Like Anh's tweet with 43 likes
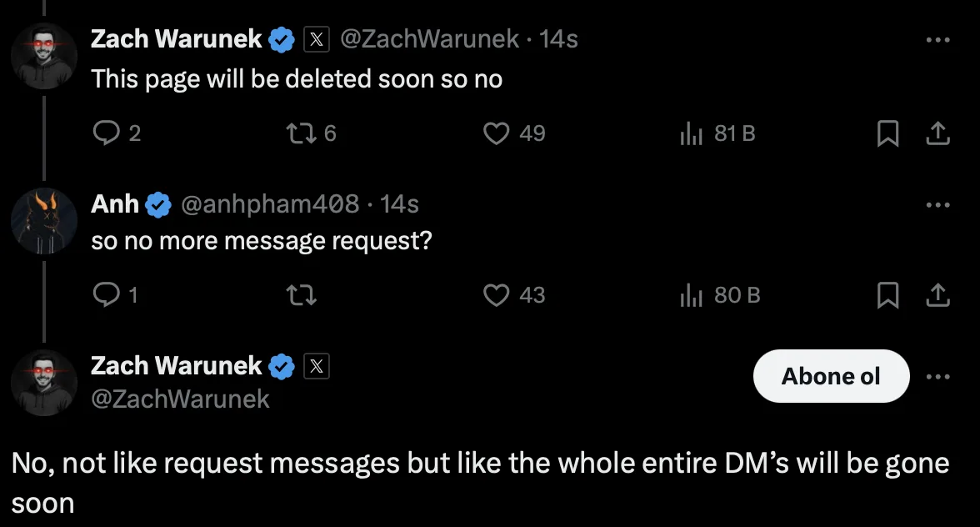980x527 pixels. [x=497, y=294]
